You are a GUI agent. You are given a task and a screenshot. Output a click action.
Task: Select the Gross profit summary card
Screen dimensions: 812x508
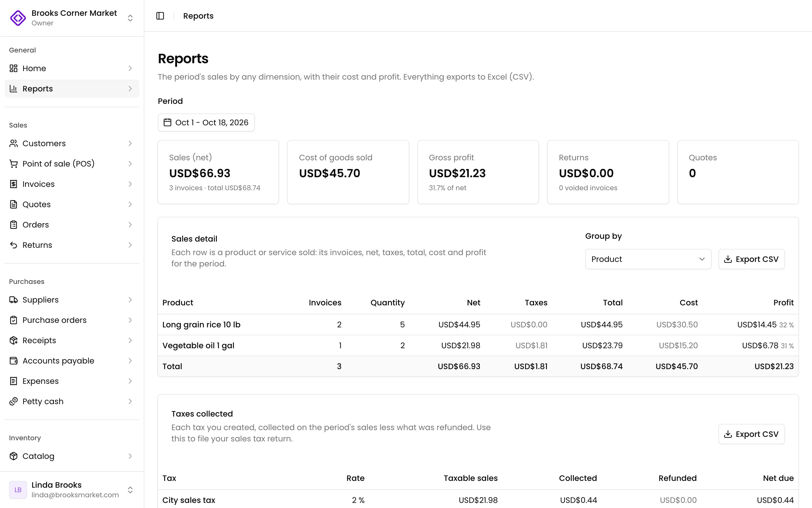coord(478,172)
